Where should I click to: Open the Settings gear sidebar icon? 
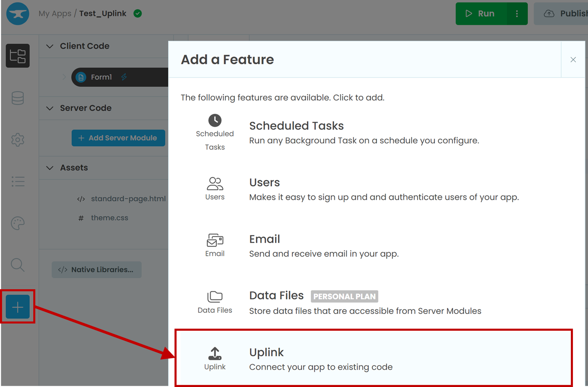tap(18, 140)
